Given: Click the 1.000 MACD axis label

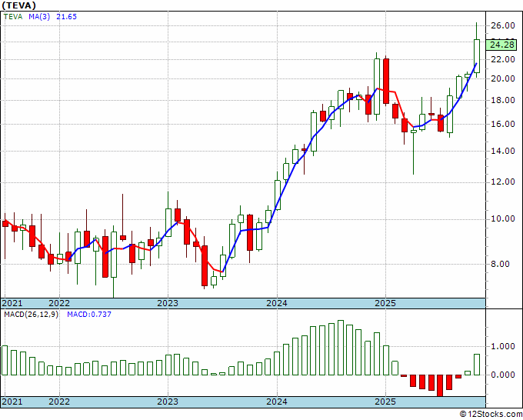Looking at the screenshot, I should pos(502,347).
